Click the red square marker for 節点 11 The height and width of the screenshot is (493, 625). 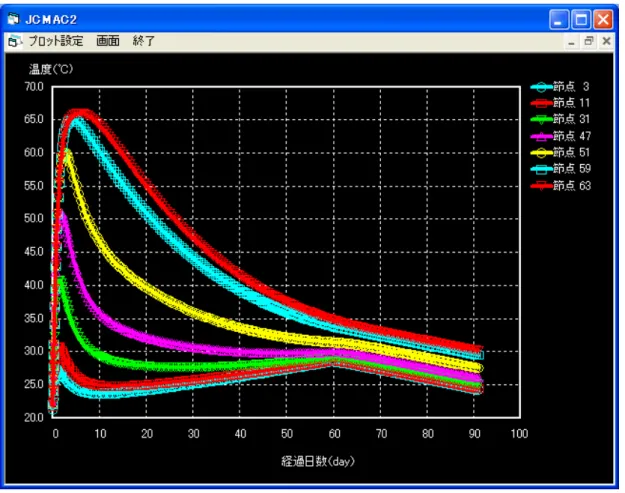tap(541, 103)
